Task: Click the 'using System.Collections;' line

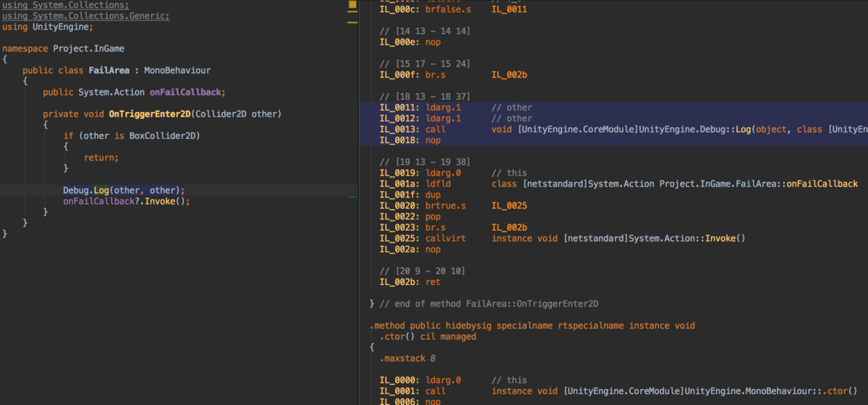Action: (x=66, y=5)
